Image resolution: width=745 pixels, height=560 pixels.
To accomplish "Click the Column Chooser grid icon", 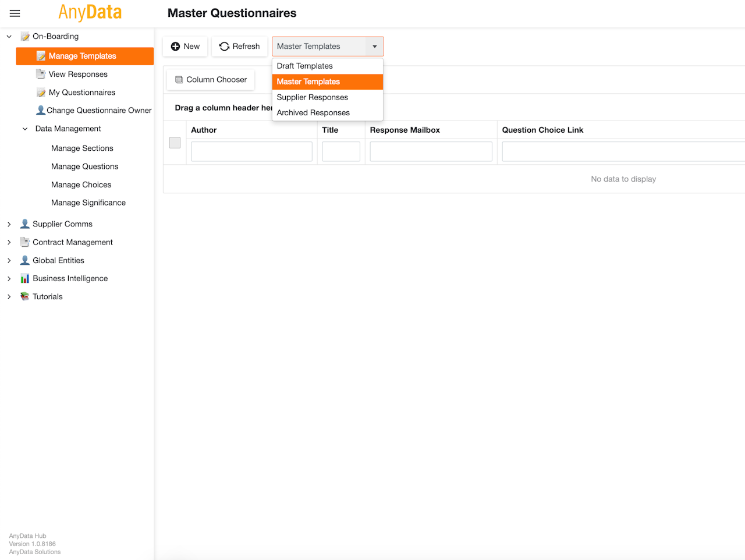I will pyautogui.click(x=179, y=80).
